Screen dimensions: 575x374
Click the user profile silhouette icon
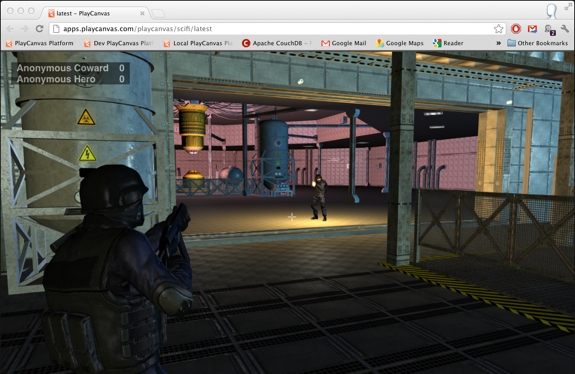point(551,11)
